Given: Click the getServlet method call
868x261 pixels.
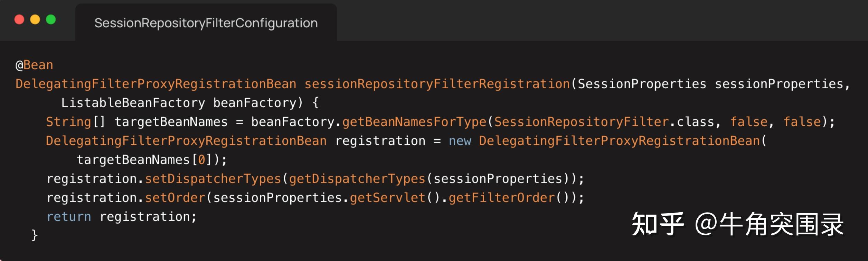Looking at the screenshot, I should [387, 198].
